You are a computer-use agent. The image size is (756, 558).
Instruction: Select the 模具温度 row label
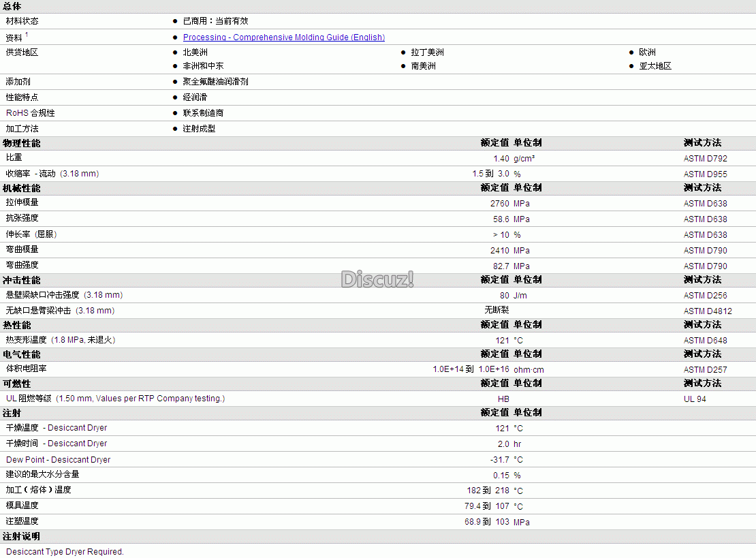point(22,506)
